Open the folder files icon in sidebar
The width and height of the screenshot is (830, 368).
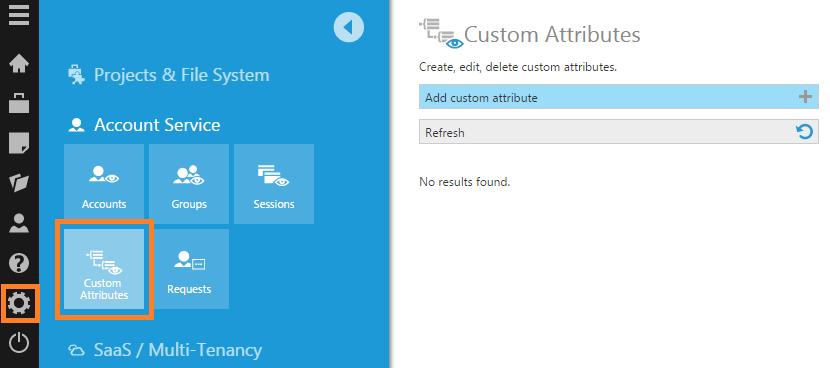19,183
